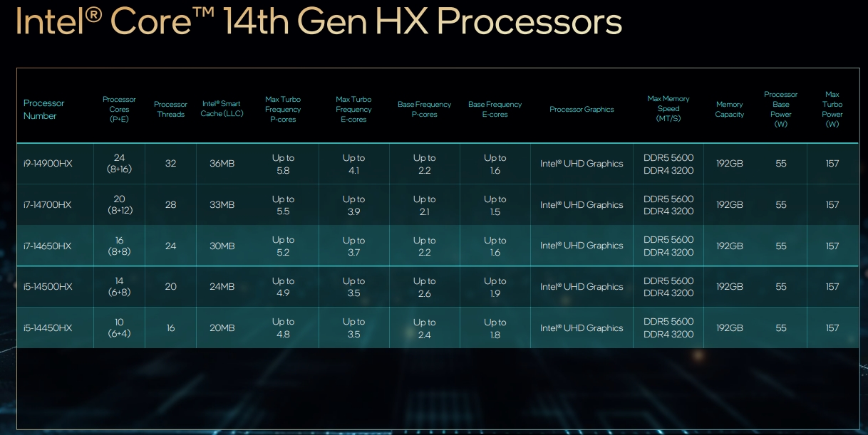Click the Up to 2.6 base frequency cell
The height and width of the screenshot is (435, 868).
coord(424,287)
